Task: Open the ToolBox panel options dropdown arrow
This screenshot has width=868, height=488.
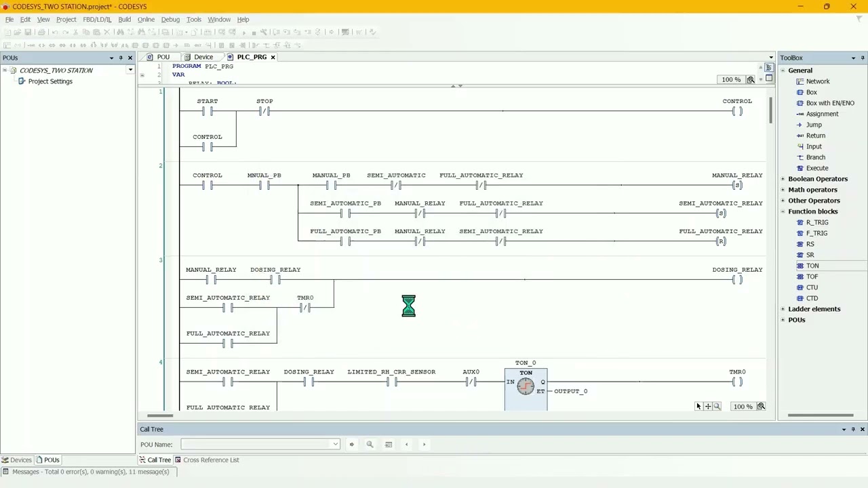Action: (853, 58)
